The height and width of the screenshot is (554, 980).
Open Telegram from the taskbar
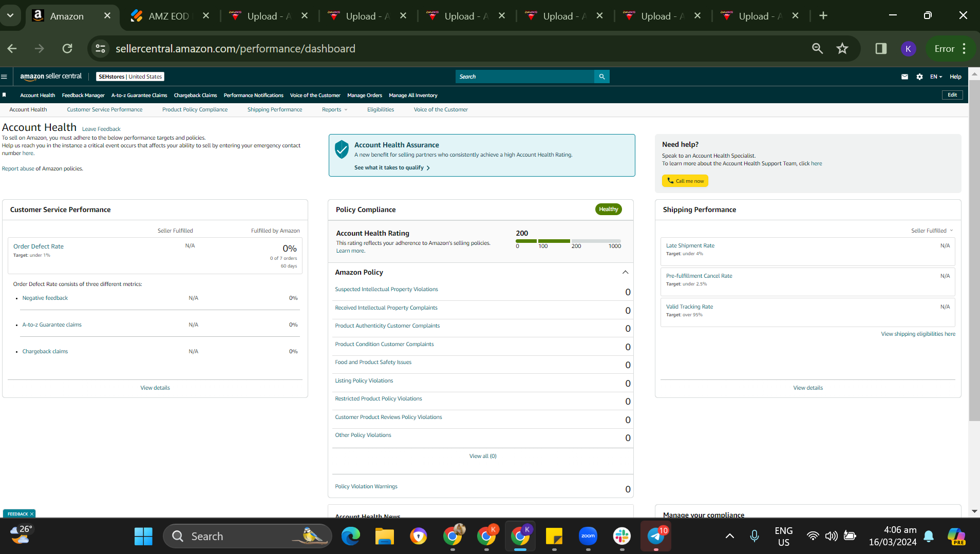(x=656, y=537)
